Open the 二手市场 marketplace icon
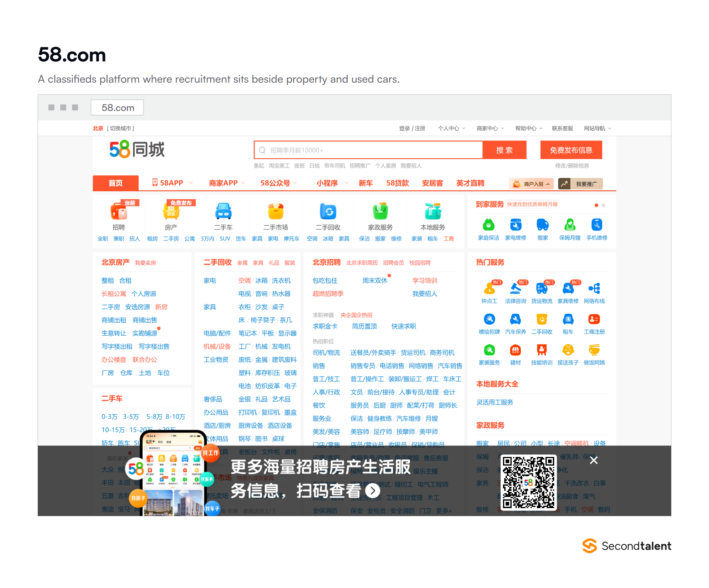Image resolution: width=709 pixels, height=588 pixels. click(x=276, y=212)
